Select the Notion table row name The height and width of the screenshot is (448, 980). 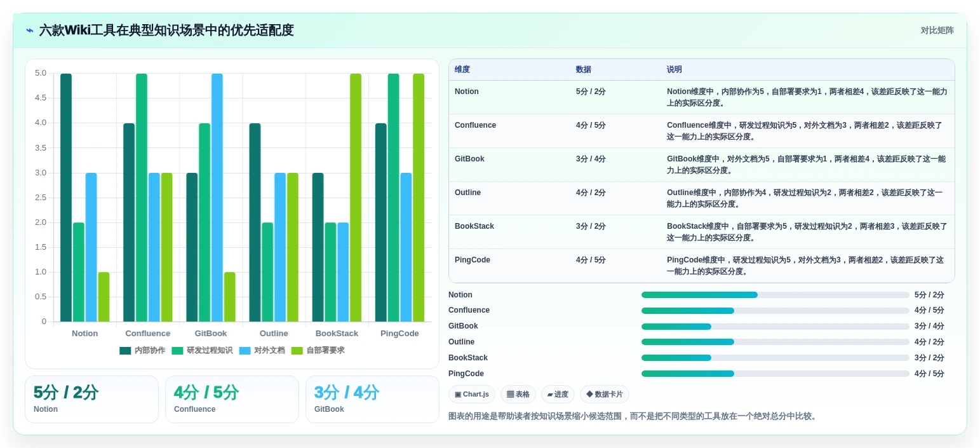pos(467,92)
